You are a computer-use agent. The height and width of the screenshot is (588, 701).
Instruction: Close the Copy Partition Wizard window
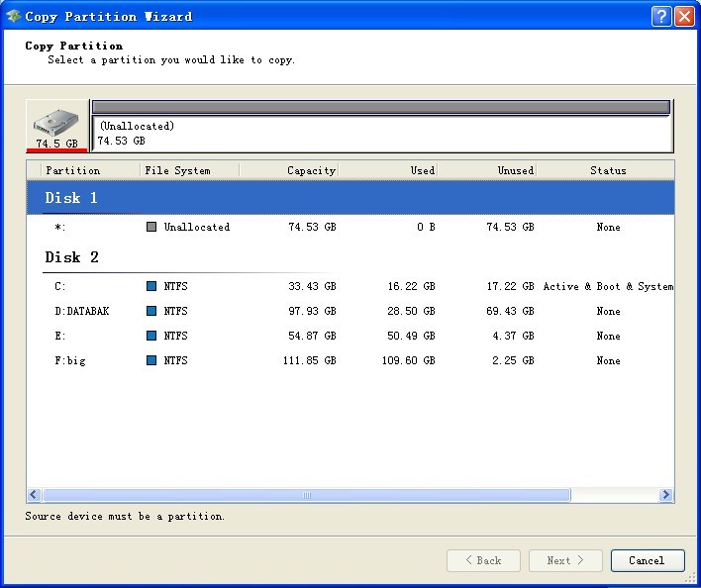(x=684, y=17)
